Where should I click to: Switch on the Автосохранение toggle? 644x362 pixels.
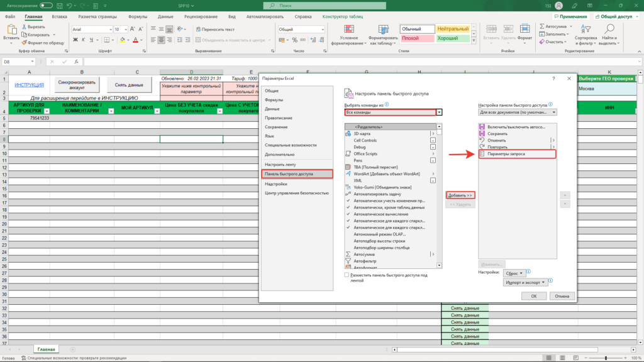pos(46,6)
